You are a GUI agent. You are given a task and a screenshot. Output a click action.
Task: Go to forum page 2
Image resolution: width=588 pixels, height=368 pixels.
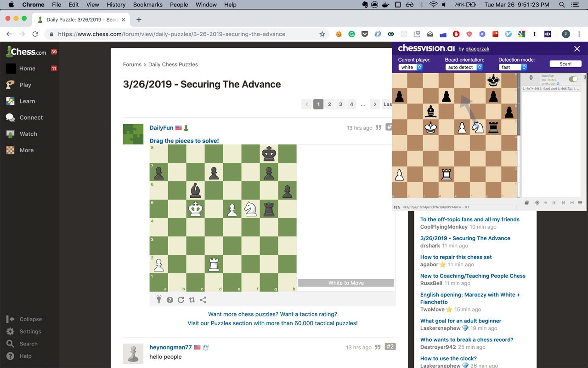coord(329,104)
